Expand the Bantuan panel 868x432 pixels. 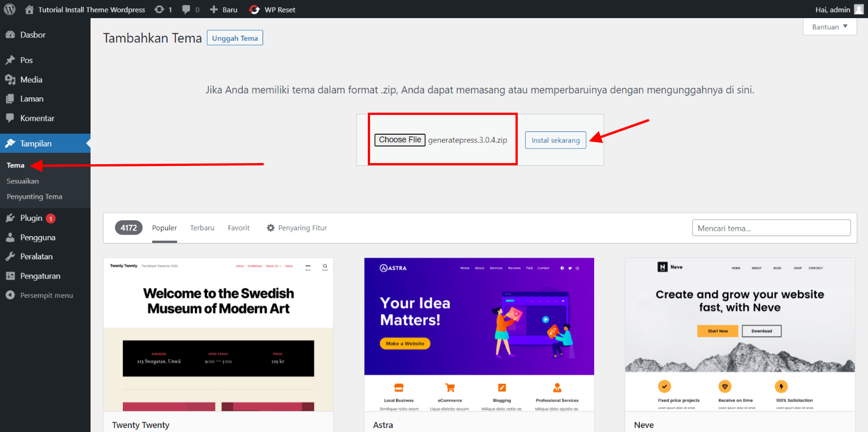[x=828, y=27]
